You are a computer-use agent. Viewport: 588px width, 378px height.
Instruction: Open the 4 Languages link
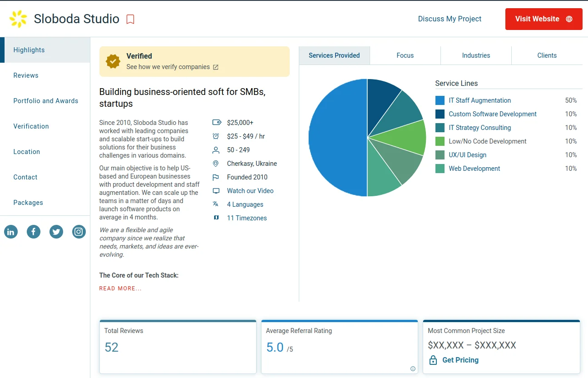[x=245, y=204]
